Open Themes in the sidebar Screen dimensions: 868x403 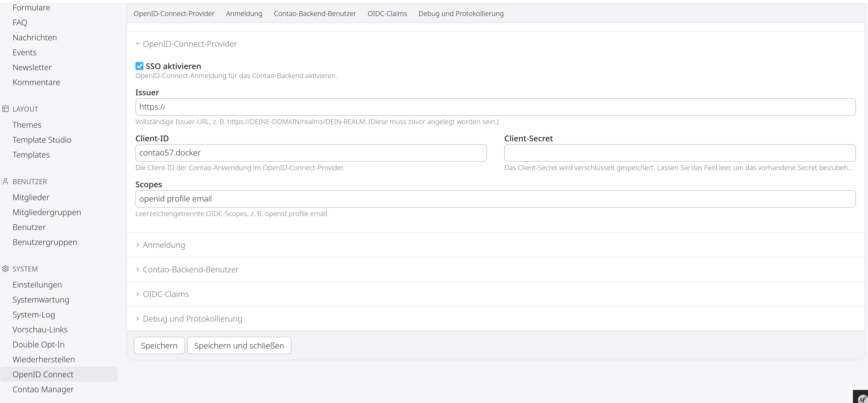coord(27,125)
